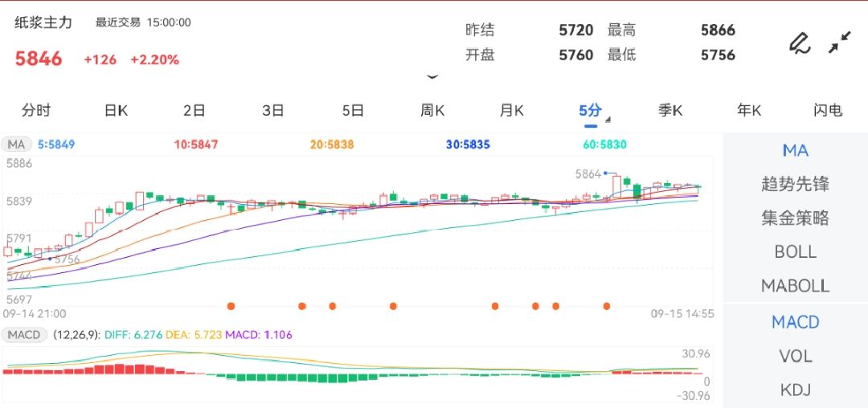Click the latest price 5846
The height and width of the screenshot is (408, 868).
click(39, 59)
